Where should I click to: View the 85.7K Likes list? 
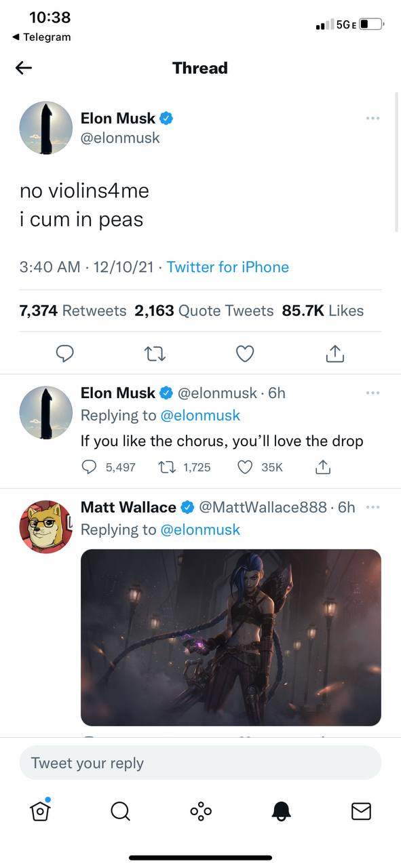tap(323, 311)
